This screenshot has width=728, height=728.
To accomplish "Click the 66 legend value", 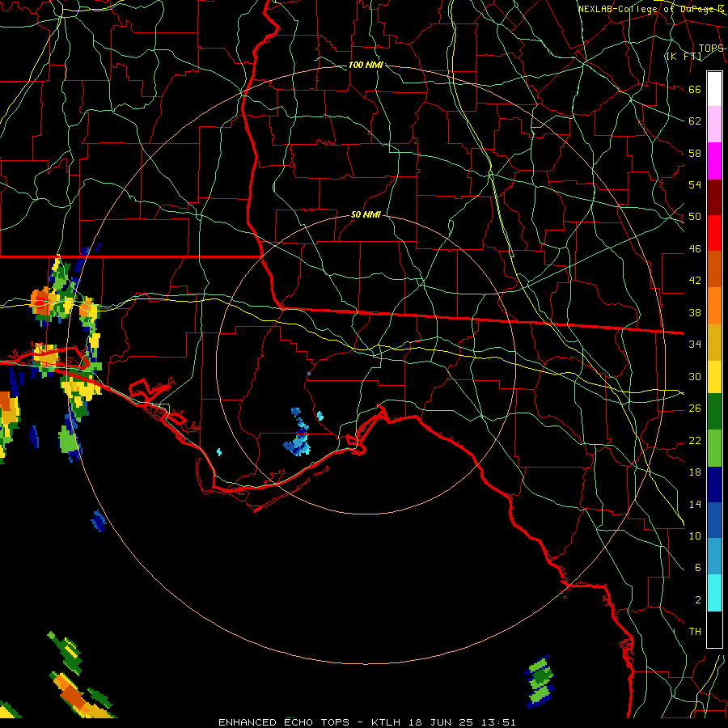I will [695, 89].
